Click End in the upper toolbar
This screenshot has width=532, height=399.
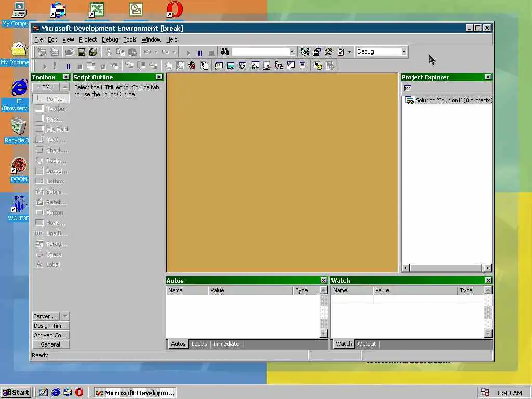coord(211,53)
